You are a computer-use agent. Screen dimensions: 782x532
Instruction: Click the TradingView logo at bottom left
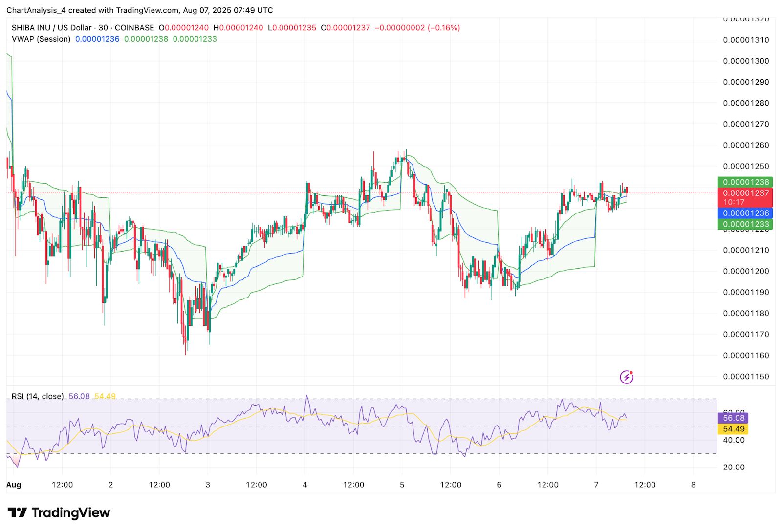pyautogui.click(x=59, y=512)
